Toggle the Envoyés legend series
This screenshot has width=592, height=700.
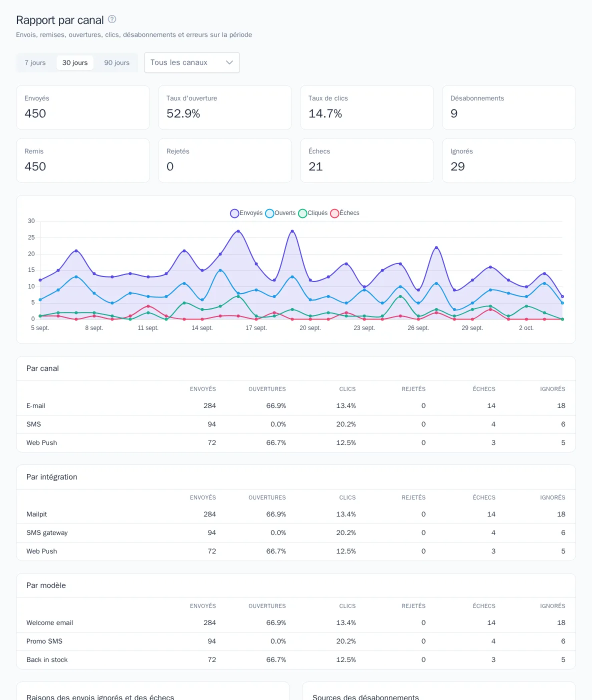(x=246, y=213)
